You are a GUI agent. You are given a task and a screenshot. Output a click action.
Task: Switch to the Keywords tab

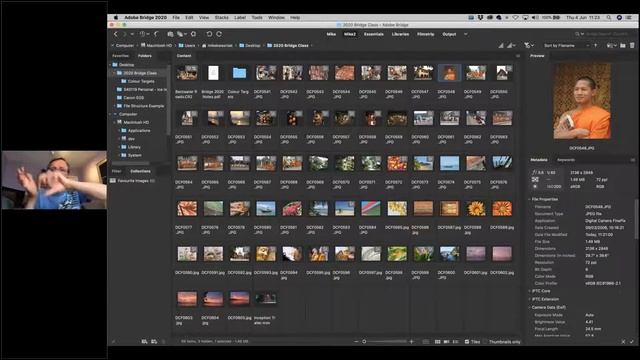[x=566, y=160]
